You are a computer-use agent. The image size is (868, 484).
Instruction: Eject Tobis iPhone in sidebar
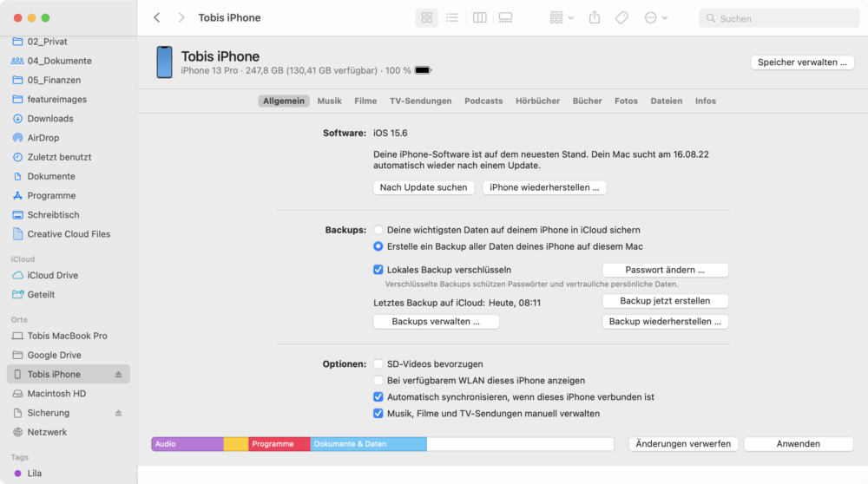(118, 375)
